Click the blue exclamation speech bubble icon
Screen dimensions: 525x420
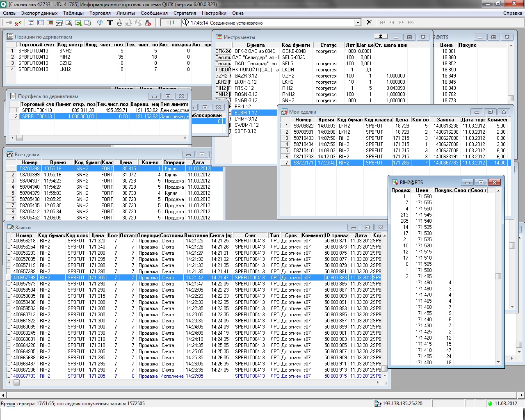[100, 23]
